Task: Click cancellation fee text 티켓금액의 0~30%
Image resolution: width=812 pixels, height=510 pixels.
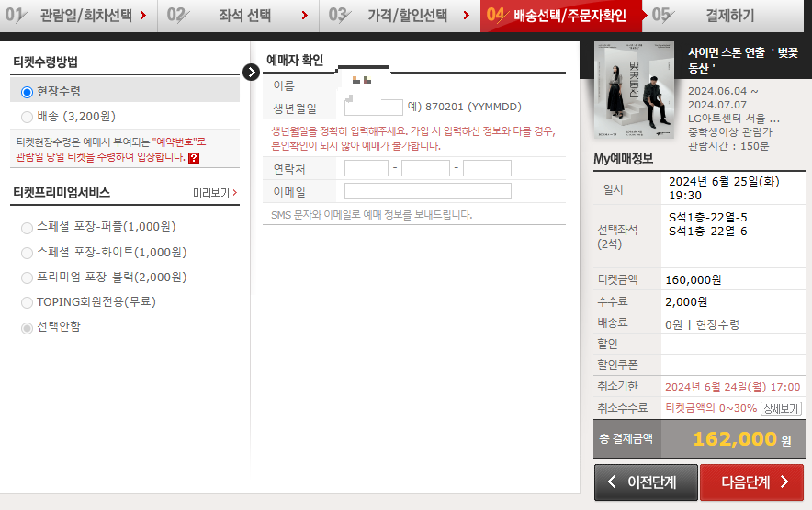Action: tap(711, 408)
